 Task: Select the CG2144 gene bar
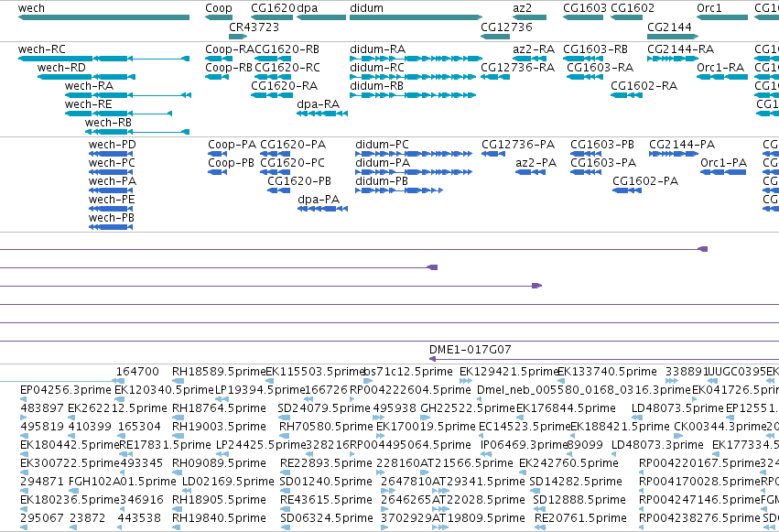673,37
